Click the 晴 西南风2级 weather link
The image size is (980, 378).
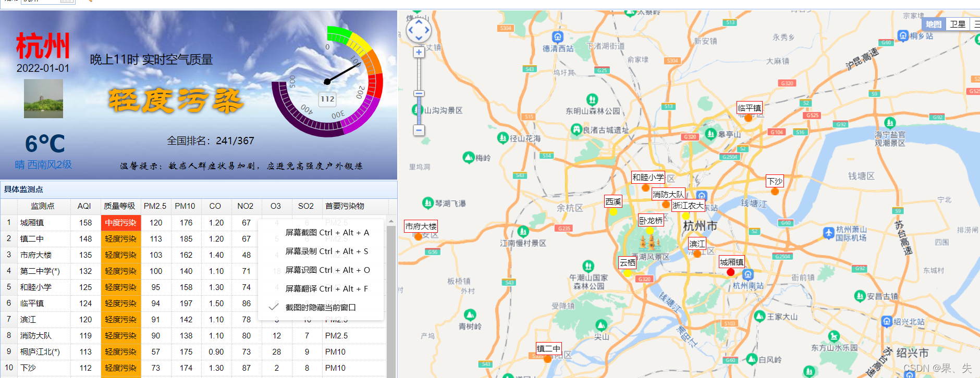tap(43, 165)
